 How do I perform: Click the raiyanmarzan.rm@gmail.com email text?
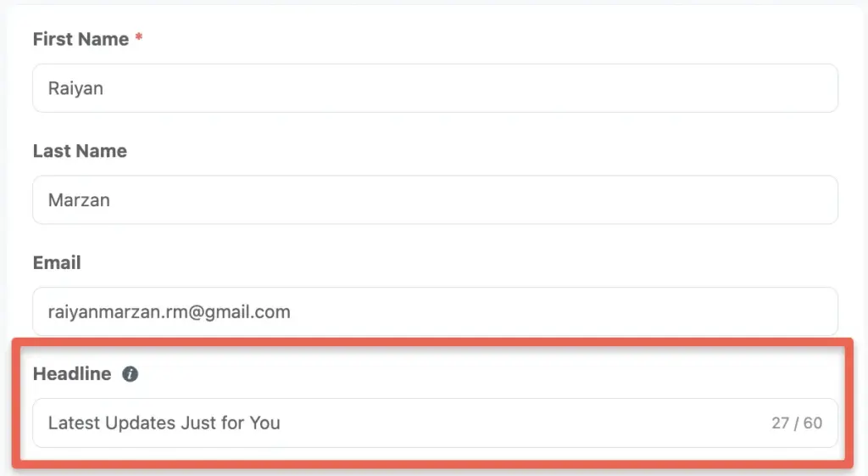click(170, 312)
